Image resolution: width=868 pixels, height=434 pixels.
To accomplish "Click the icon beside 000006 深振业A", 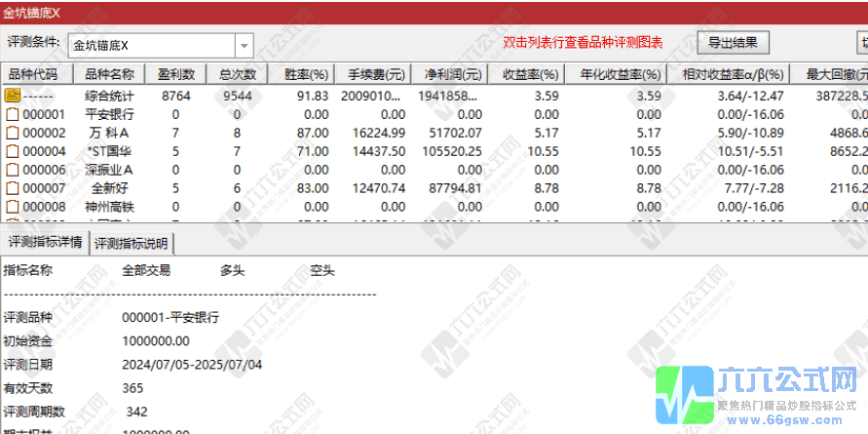I will (x=13, y=170).
